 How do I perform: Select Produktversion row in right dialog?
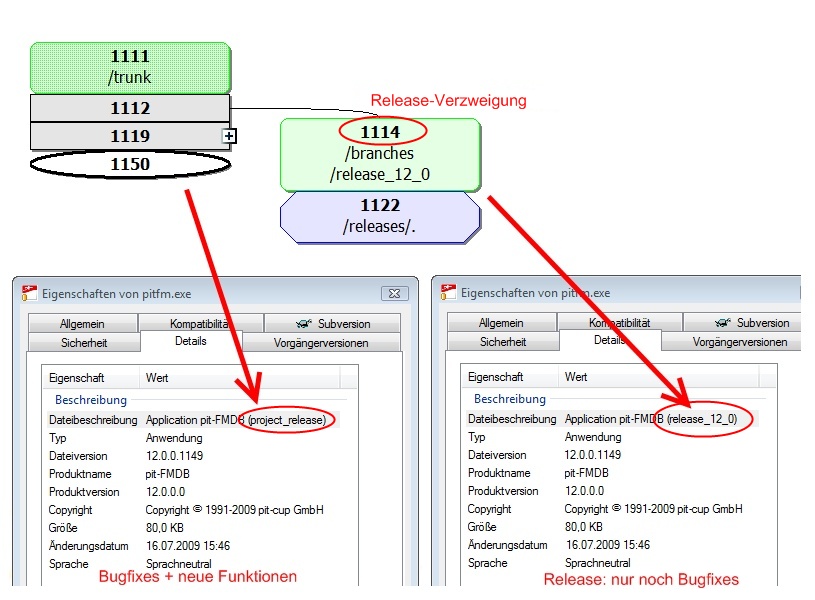pyautogui.click(x=611, y=491)
